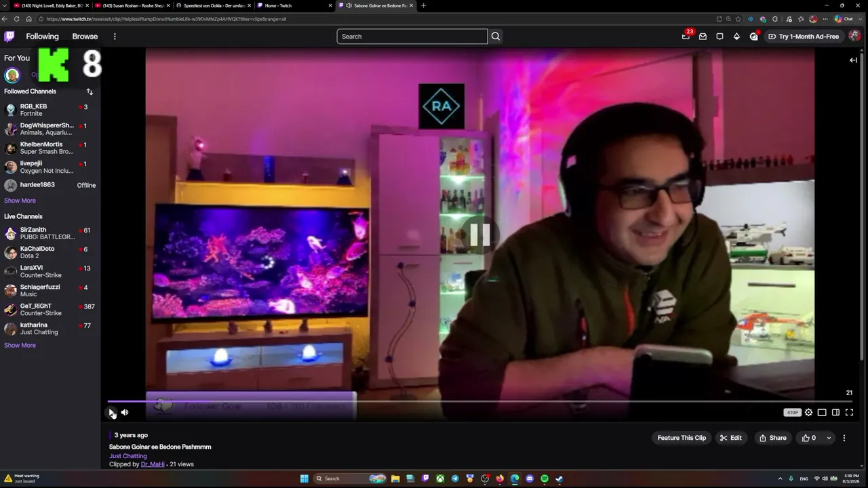The image size is (868, 488).
Task: Click the pause overlay on the video
Action: click(479, 235)
